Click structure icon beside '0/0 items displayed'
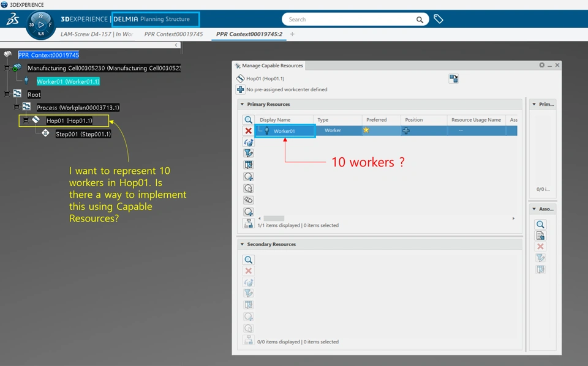Screen dimensions: 588x366 248,340
